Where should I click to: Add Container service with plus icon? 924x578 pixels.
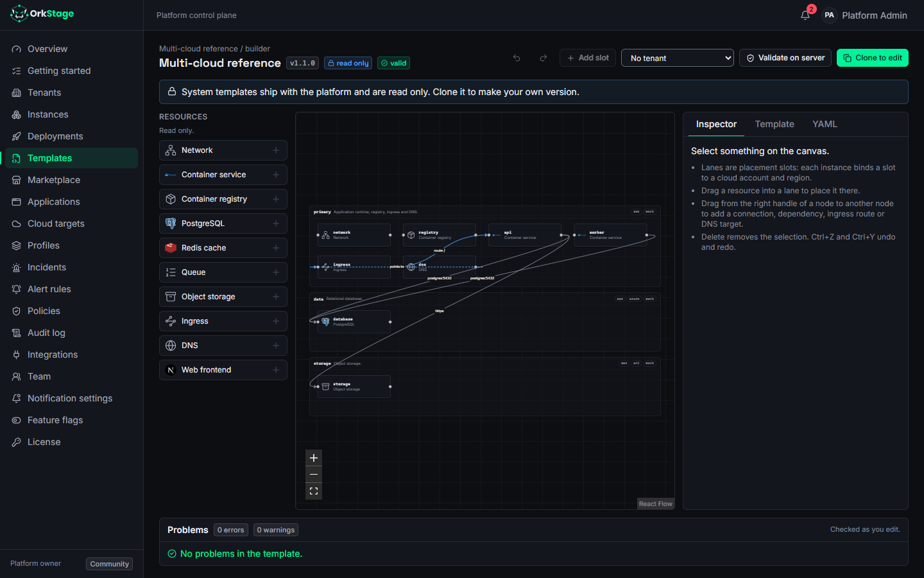[276, 175]
